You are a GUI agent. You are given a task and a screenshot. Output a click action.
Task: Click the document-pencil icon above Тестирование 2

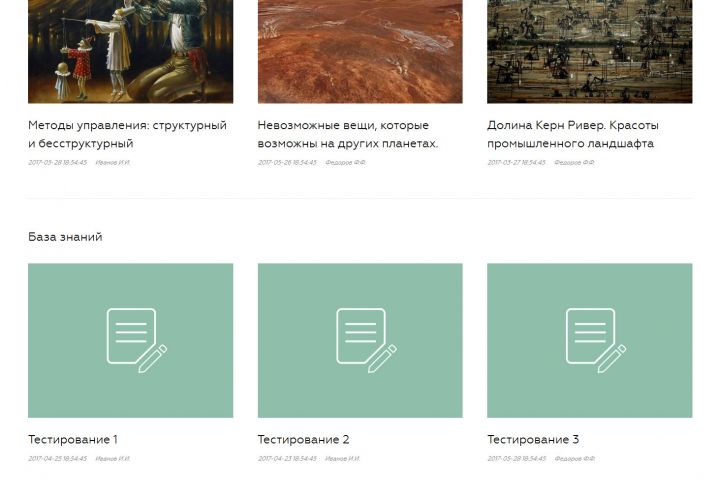[366, 340]
